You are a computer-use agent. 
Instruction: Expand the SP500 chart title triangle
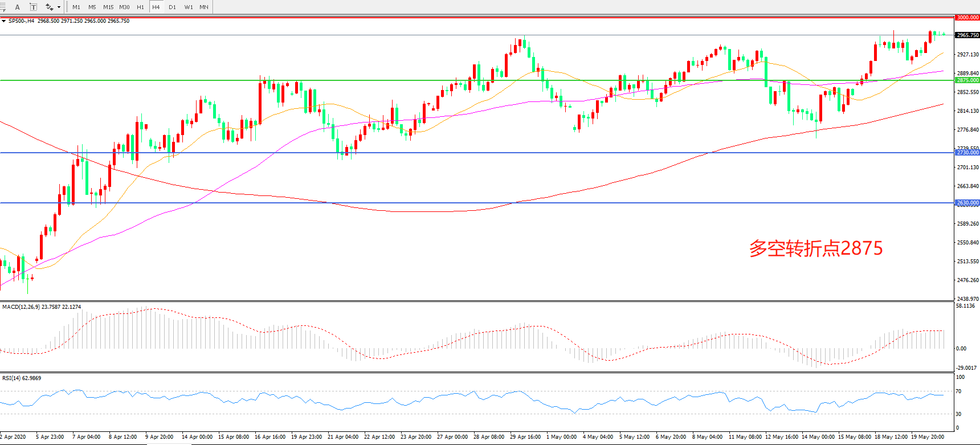pyautogui.click(x=4, y=21)
